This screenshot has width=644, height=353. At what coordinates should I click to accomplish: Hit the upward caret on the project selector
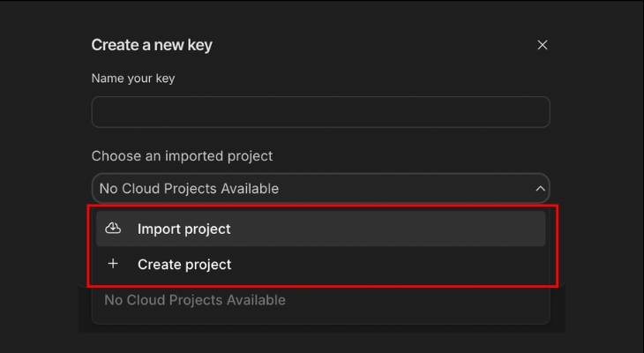pyautogui.click(x=540, y=188)
